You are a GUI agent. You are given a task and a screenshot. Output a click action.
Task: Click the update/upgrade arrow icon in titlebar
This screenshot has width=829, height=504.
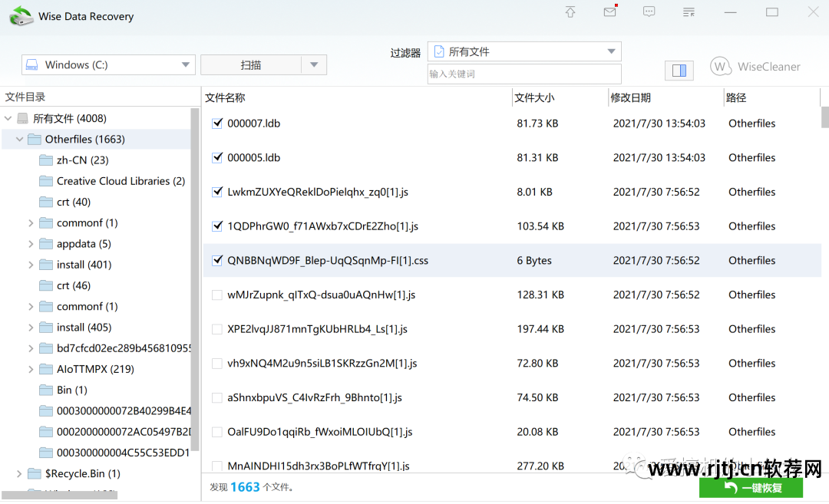click(x=570, y=12)
